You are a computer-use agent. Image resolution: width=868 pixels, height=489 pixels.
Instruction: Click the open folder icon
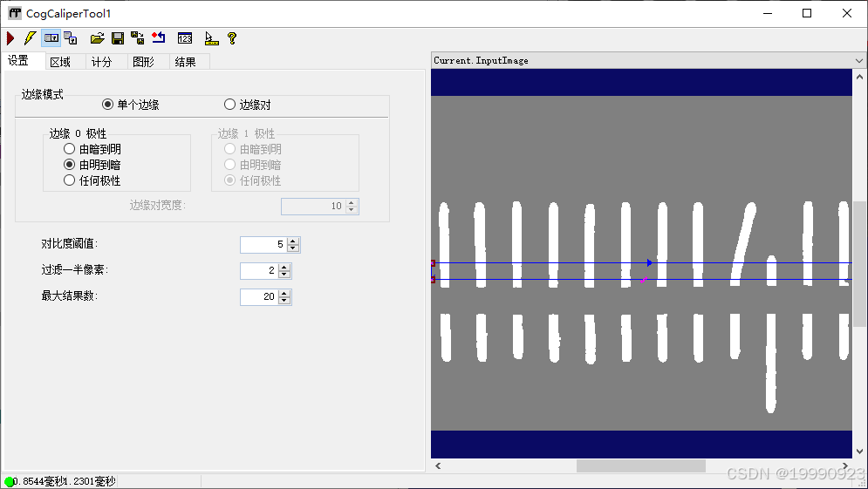click(x=98, y=38)
